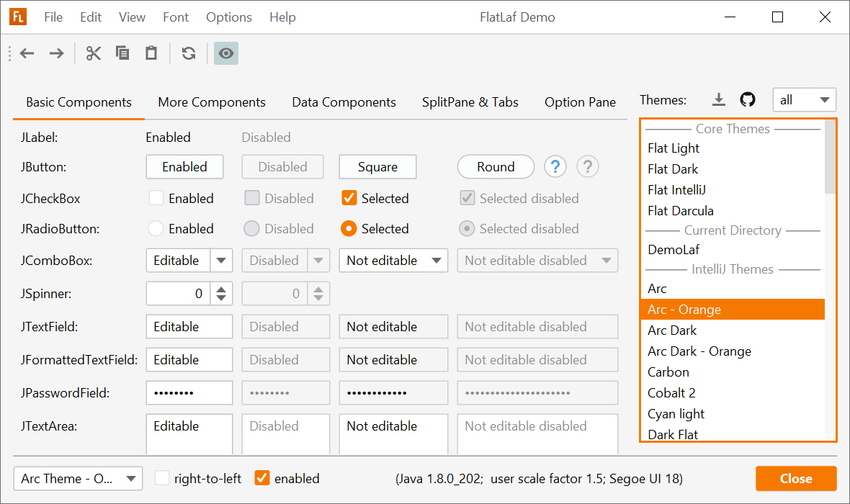The image size is (850, 504).
Task: Click the themes list vertical scrollbar
Action: [831, 157]
